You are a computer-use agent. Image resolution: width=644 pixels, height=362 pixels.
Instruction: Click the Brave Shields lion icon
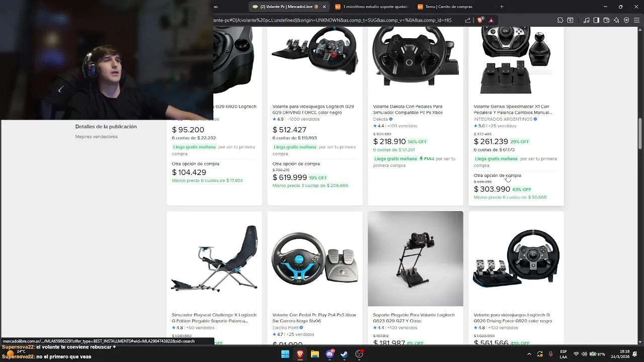(x=480, y=20)
